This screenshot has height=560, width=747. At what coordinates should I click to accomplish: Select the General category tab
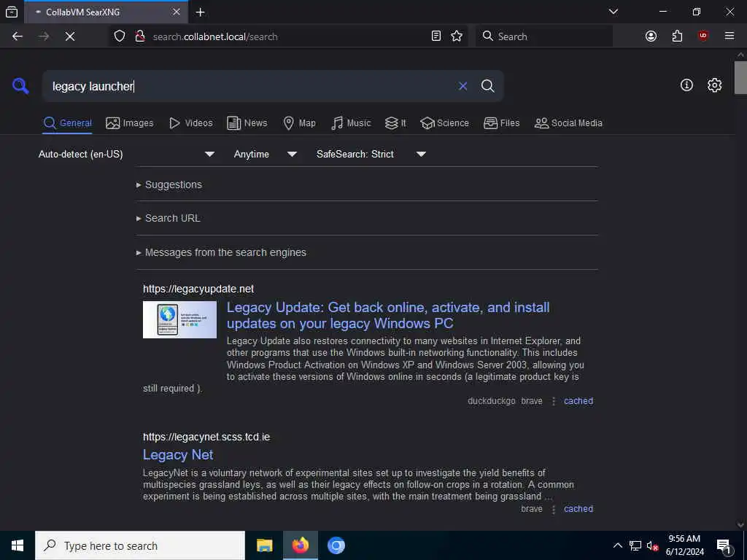(x=67, y=123)
